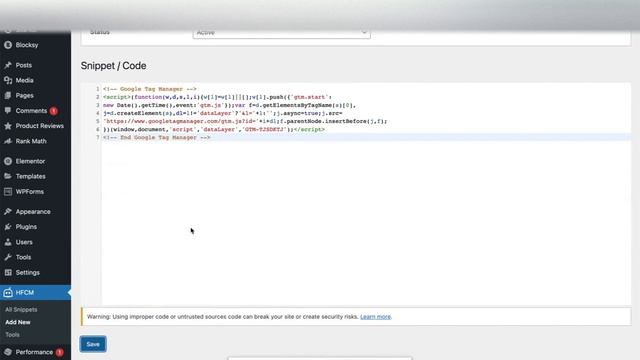The width and height of the screenshot is (640, 360).
Task: Click the Blocksy sidebar icon
Action: (x=8, y=45)
